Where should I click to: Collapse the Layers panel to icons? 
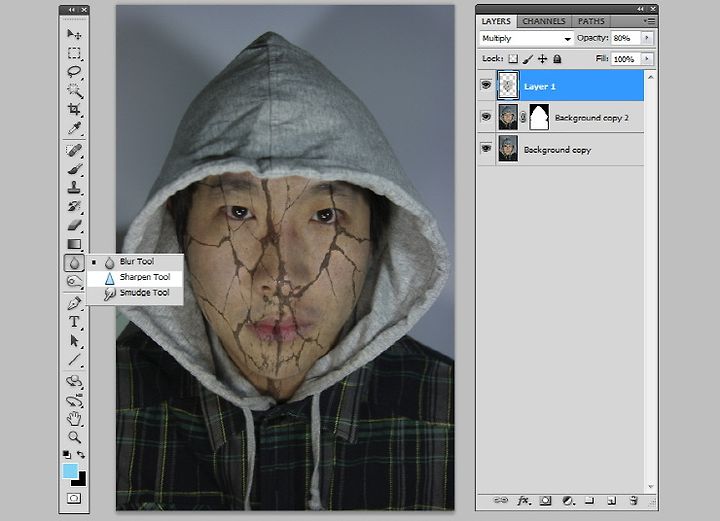point(640,9)
